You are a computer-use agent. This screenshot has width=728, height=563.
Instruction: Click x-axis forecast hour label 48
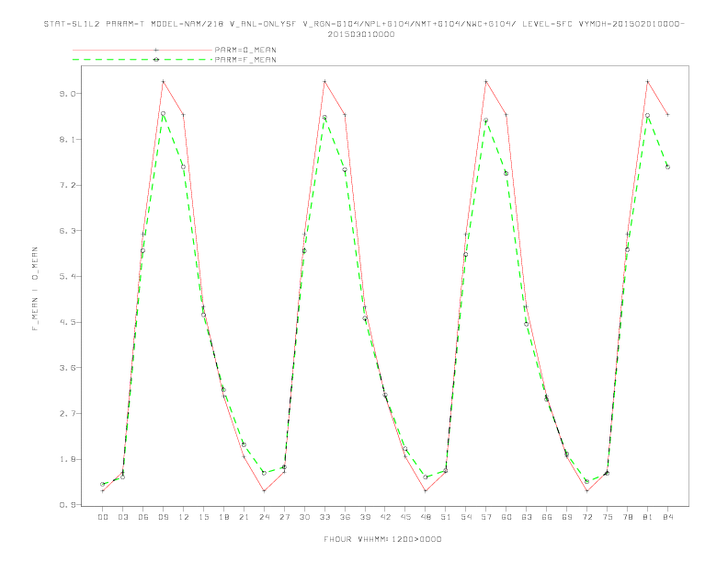click(426, 517)
